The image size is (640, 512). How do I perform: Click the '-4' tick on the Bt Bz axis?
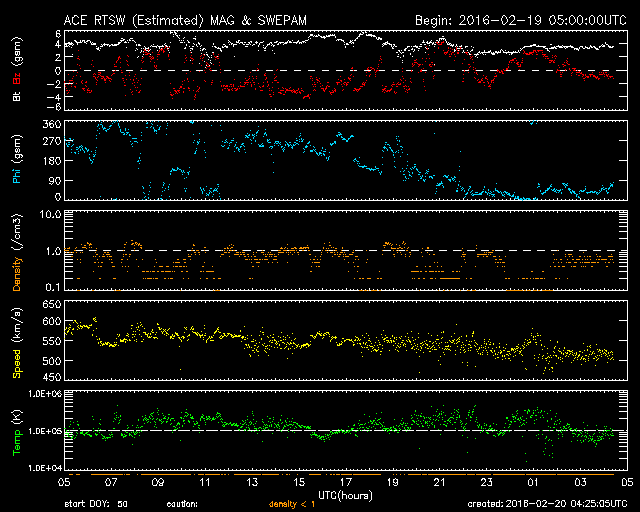56,97
